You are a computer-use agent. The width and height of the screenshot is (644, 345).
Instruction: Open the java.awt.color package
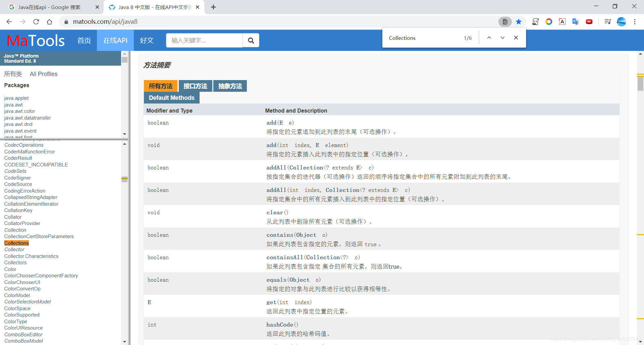coord(19,111)
